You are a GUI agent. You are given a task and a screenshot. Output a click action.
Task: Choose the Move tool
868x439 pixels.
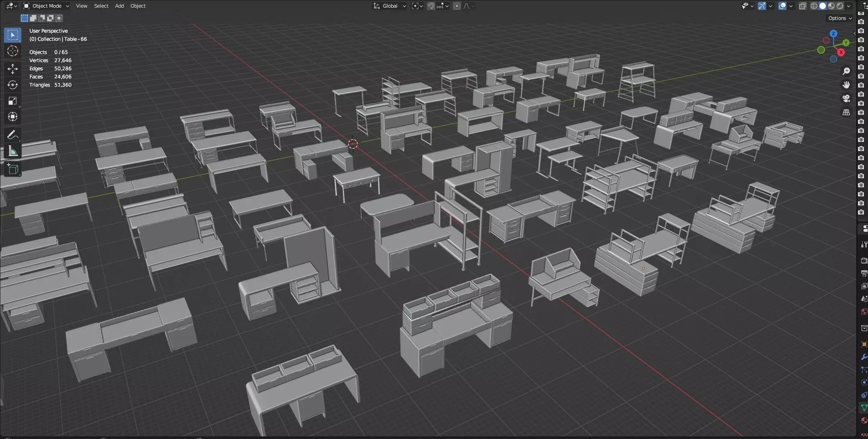click(x=13, y=69)
